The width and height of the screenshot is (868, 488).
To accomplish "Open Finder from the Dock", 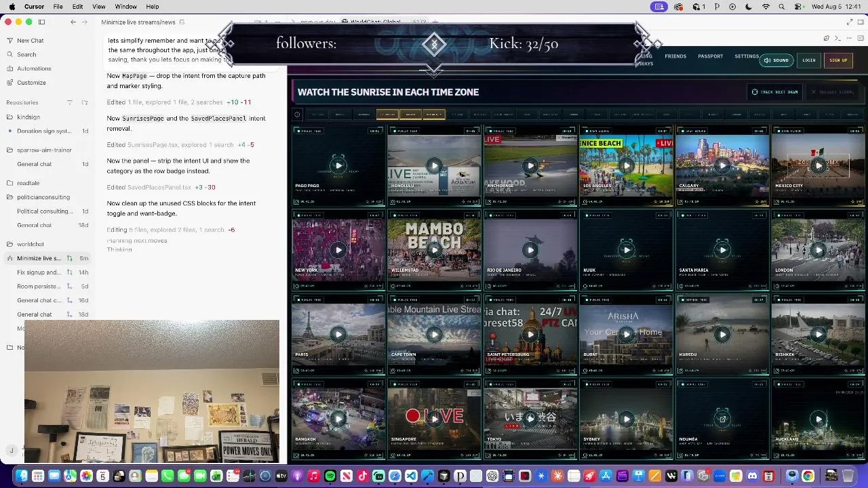I will (22, 476).
